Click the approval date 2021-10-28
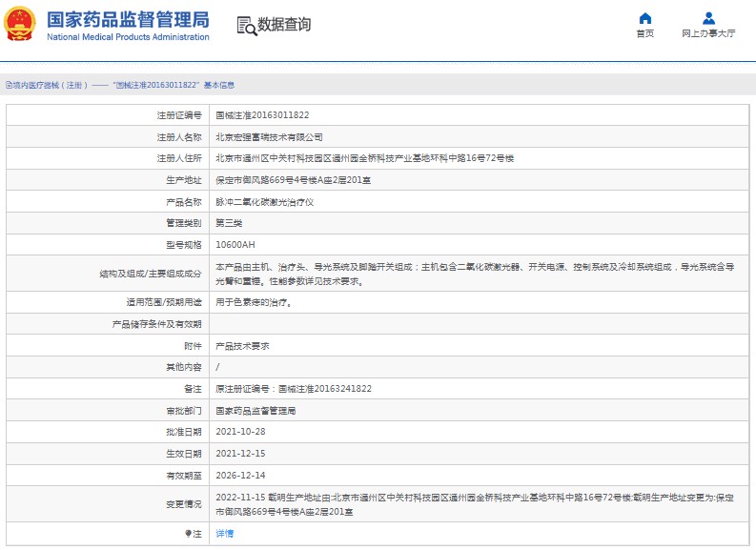756x550 pixels. point(240,432)
